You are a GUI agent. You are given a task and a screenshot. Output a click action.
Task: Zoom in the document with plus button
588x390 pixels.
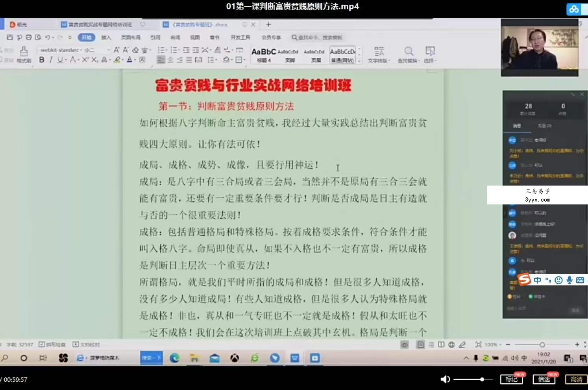pos(577,344)
